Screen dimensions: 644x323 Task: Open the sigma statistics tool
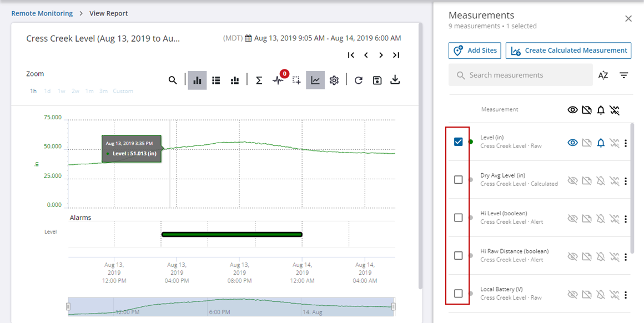[x=259, y=80]
